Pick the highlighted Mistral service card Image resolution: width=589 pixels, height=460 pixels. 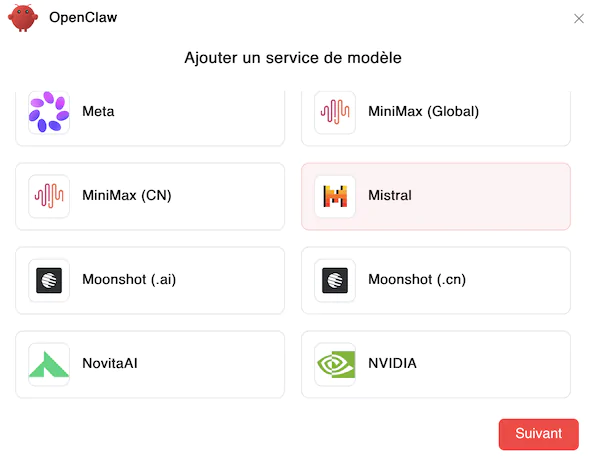click(x=436, y=196)
